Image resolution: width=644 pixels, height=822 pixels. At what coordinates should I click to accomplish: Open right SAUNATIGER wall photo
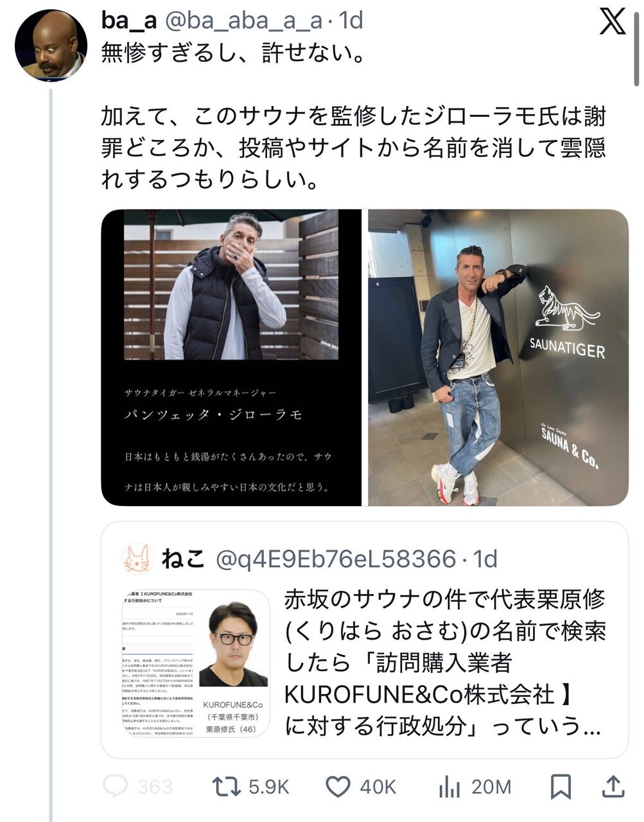(x=498, y=358)
